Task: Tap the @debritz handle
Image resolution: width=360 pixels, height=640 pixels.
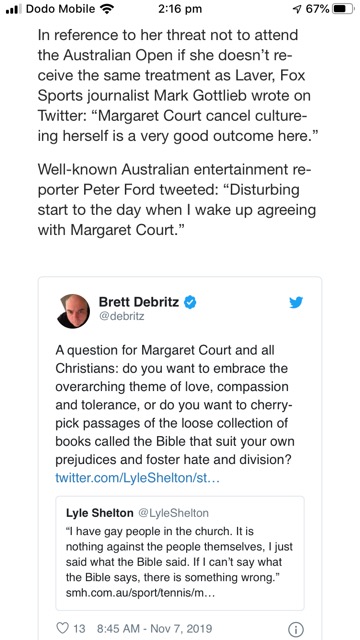Action: (x=121, y=316)
